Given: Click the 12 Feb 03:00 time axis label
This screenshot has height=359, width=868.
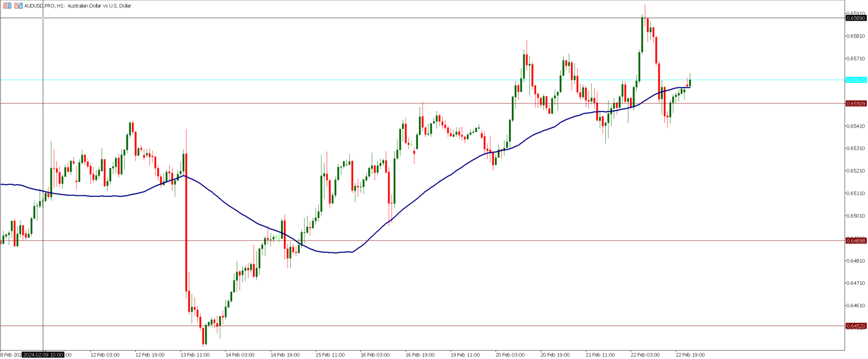Looking at the screenshot, I should tap(105, 355).
